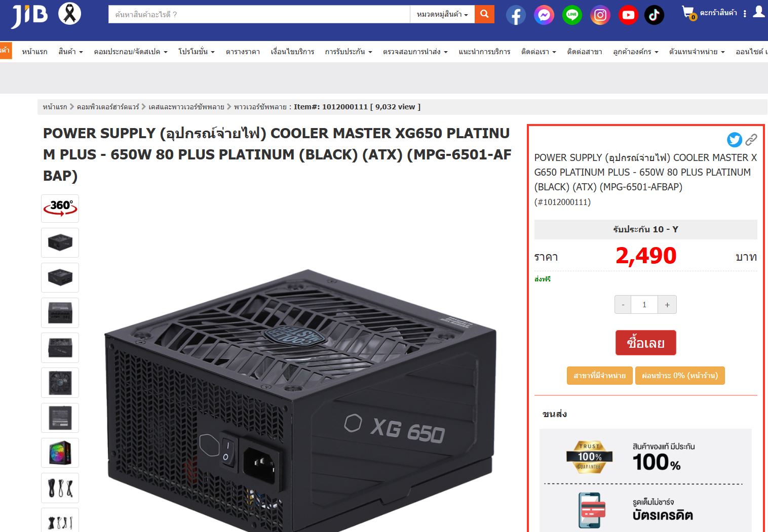Share product via Twitter icon
Screen dimensions: 768x532
click(x=735, y=140)
